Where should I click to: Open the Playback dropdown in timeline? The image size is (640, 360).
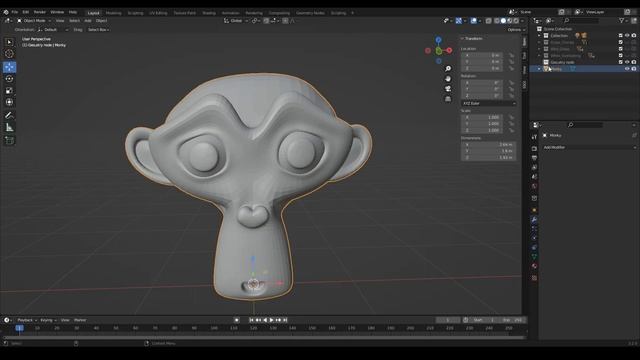coord(27,320)
